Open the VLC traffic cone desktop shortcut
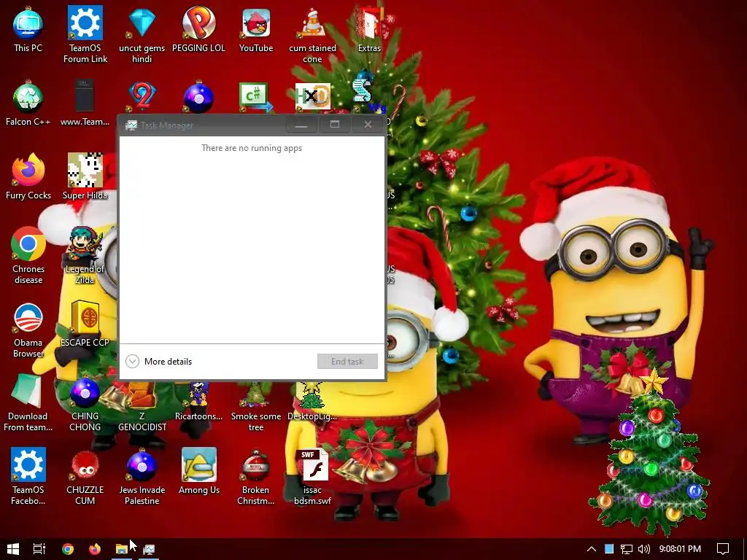 pos(312,34)
